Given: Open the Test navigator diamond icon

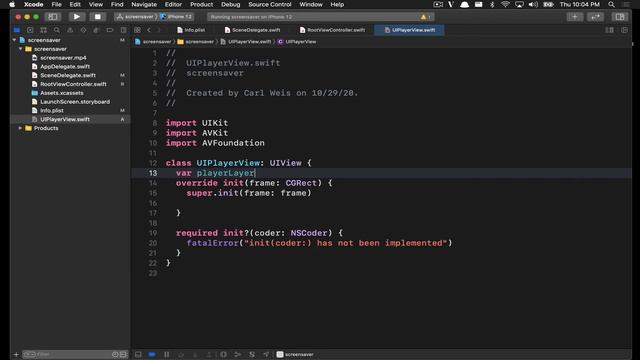Looking at the screenshot, I should point(83,30).
